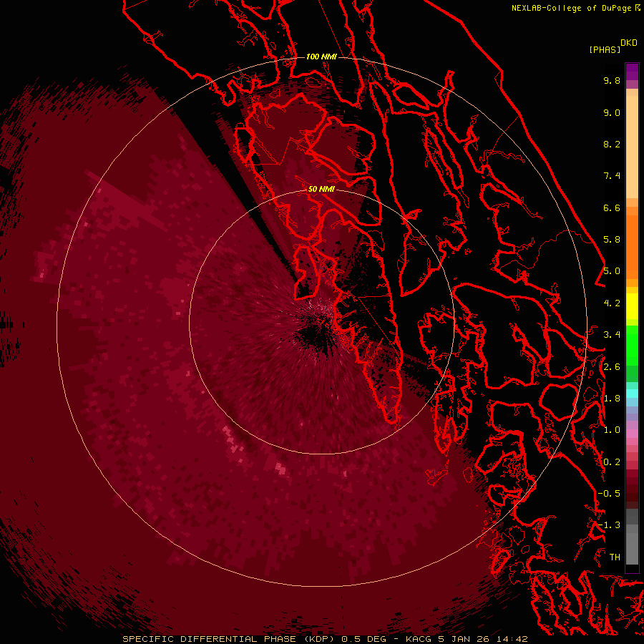Pick the pink swatch on the color bar
This screenshot has height=644, width=644.
(x=632, y=434)
